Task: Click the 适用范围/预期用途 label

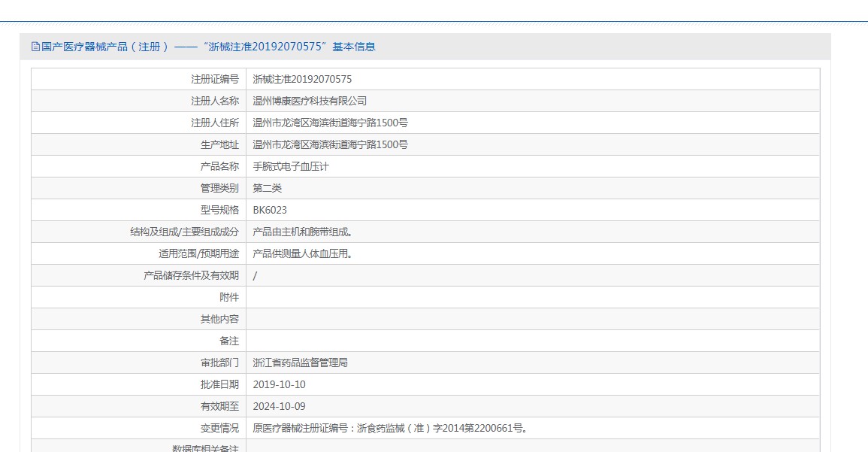Action: 198,253
